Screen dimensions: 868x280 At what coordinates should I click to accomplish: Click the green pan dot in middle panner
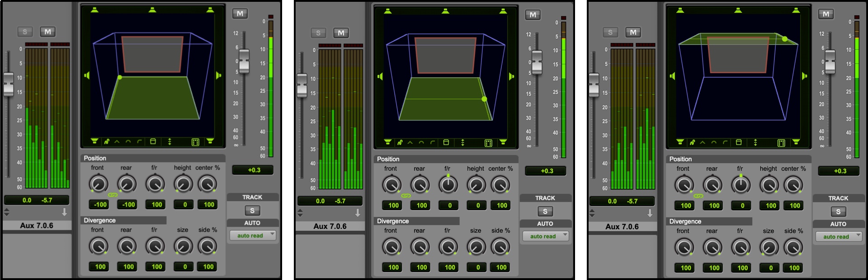[x=484, y=99]
